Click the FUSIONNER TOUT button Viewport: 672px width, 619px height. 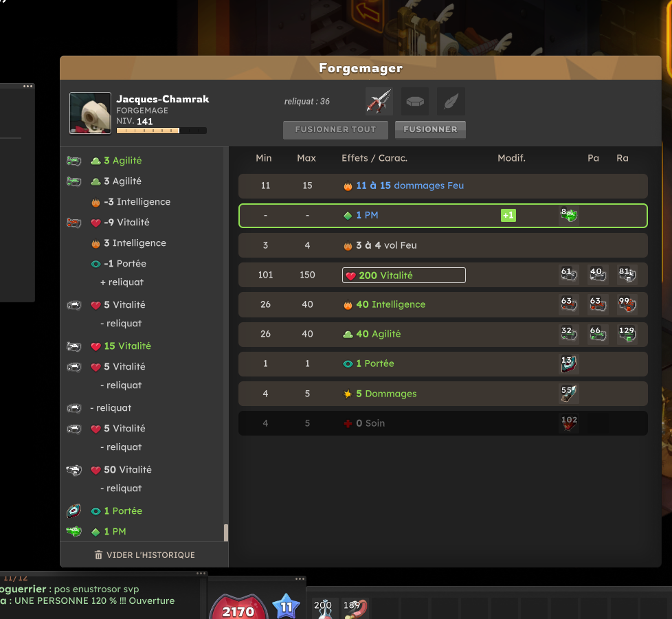335,129
